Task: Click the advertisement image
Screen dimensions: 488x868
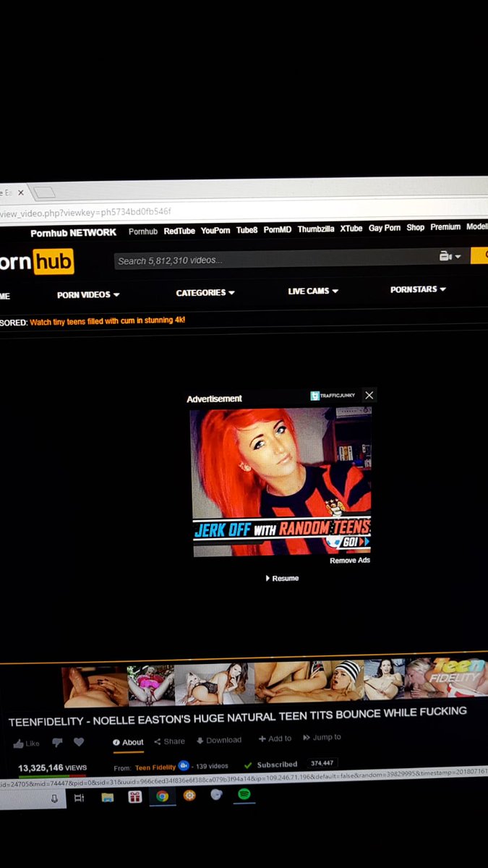Action: [x=281, y=482]
